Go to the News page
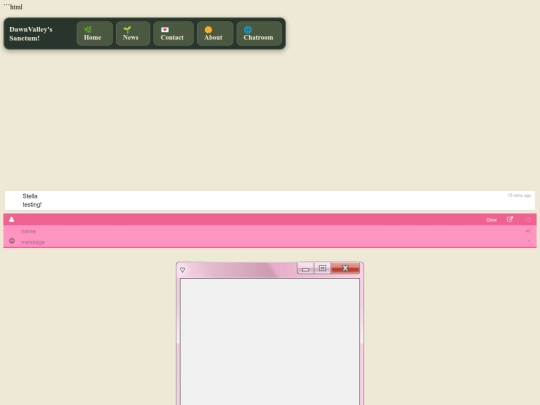 [133, 33]
